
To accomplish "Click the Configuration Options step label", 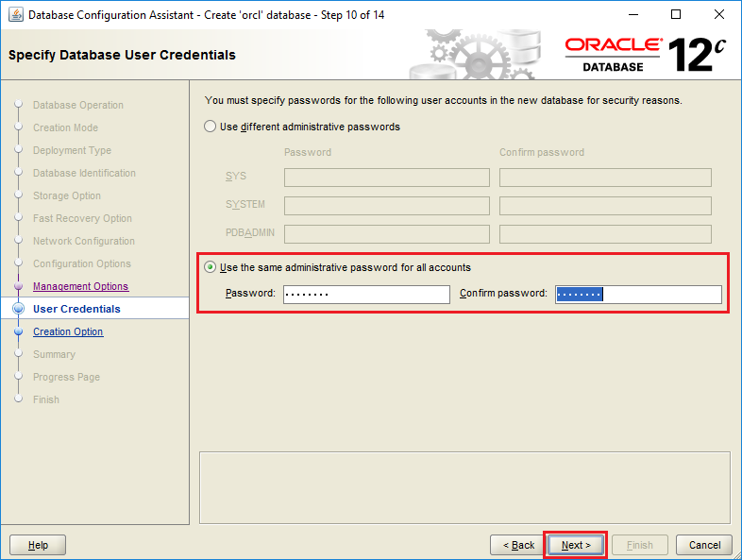I will tap(82, 263).
